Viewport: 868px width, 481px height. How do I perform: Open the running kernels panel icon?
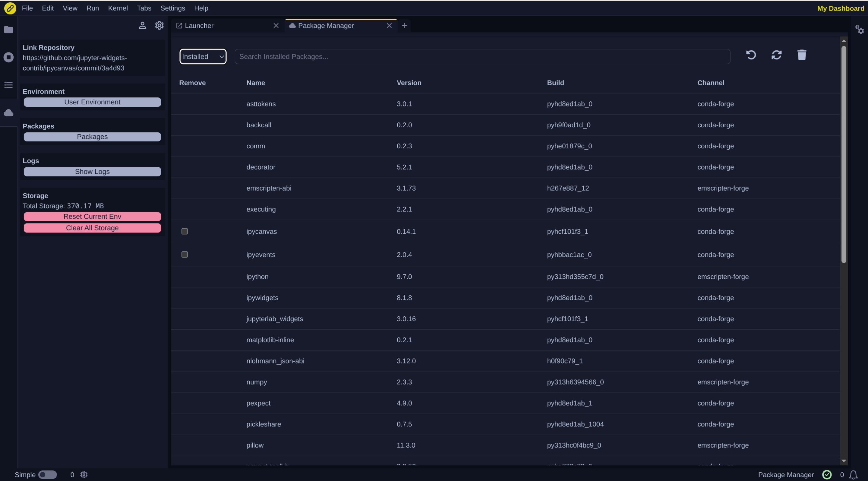coord(8,57)
